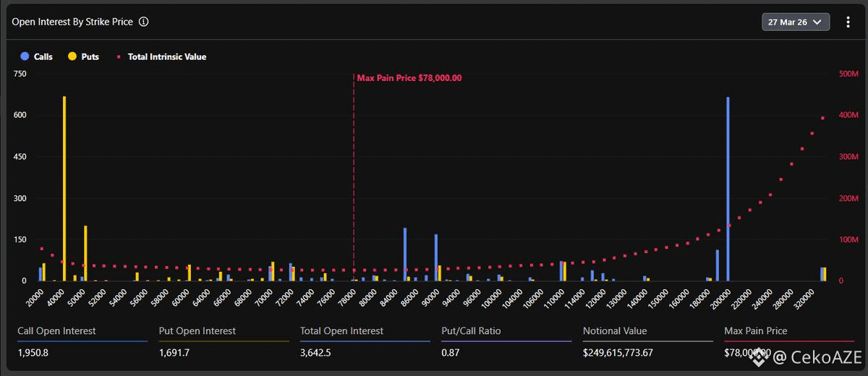Click the red Total Intrinsic Value marker
868x376 pixels.
(x=119, y=56)
